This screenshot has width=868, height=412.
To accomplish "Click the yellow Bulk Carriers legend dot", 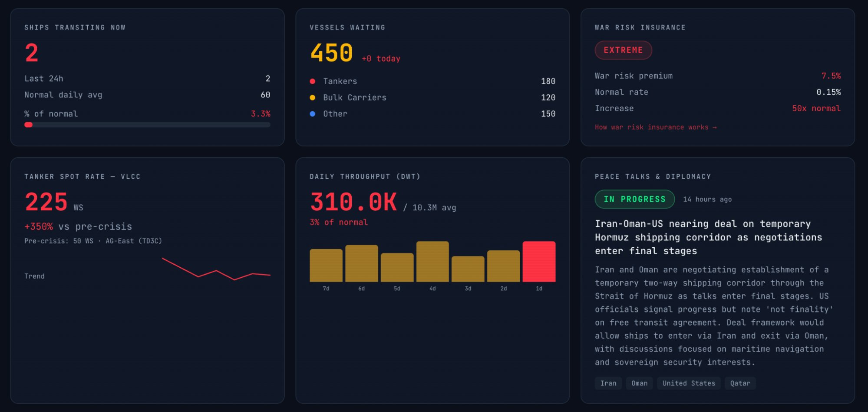I will (x=312, y=98).
